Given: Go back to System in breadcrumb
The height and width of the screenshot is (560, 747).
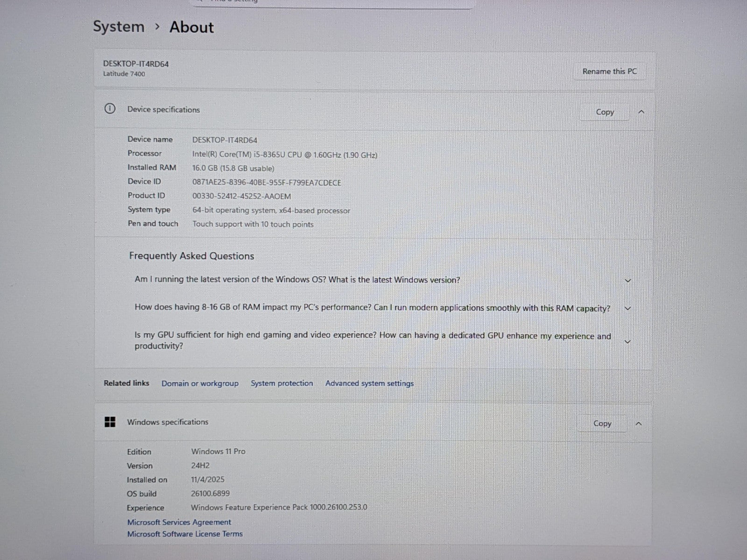Looking at the screenshot, I should coord(119,27).
